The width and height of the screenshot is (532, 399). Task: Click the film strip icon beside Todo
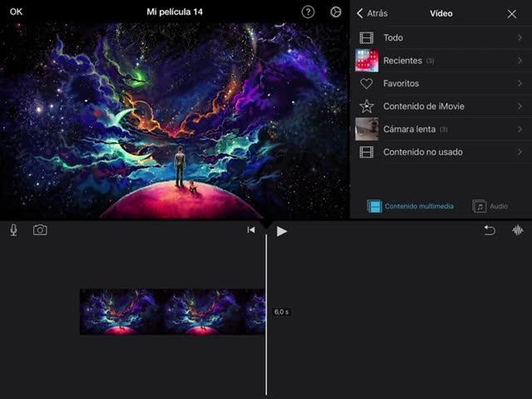point(367,37)
